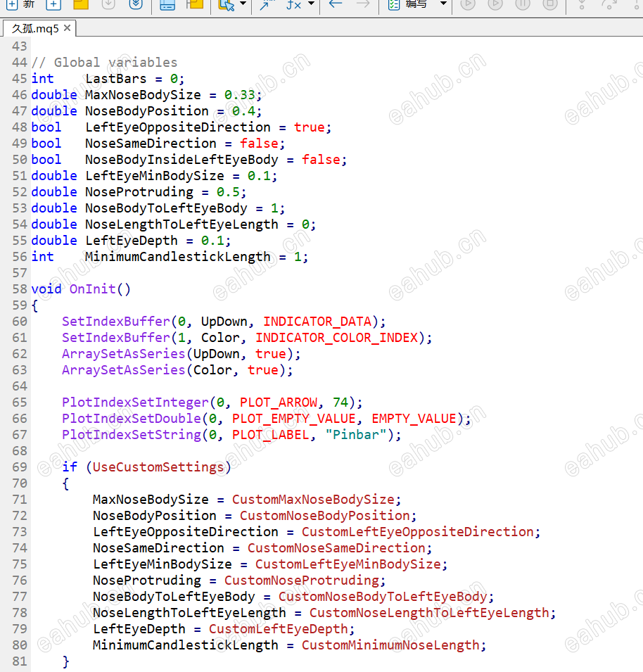This screenshot has height=672, width=643.
Task: Click 'true' value of LeftEyeOppositeDirection line 48
Action: click(x=310, y=127)
